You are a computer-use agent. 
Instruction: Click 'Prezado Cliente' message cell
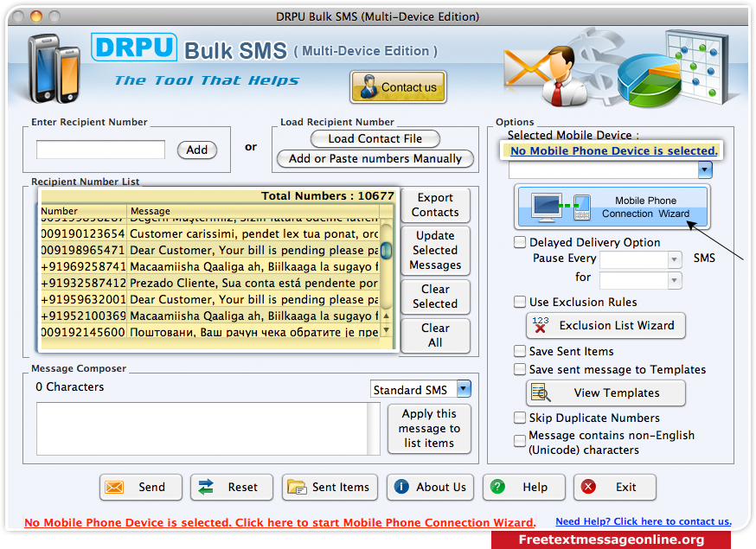point(253,283)
